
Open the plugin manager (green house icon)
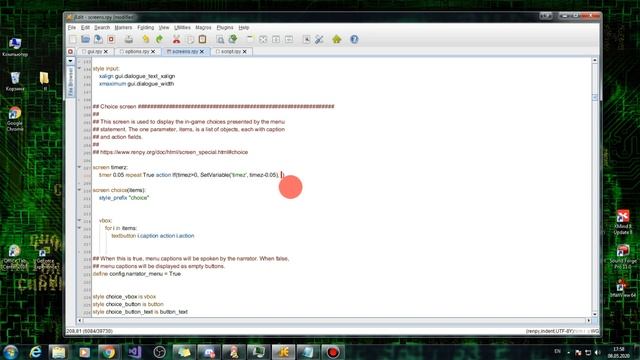(337, 39)
